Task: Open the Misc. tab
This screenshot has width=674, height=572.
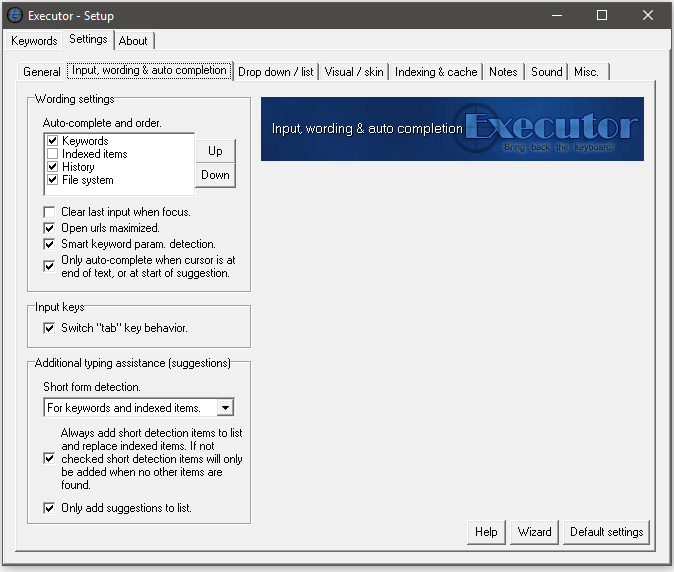Action: (587, 72)
